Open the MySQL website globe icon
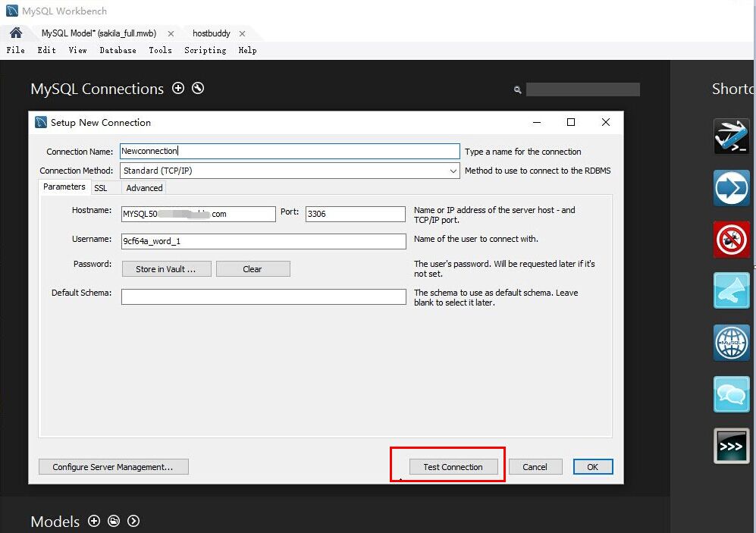 point(730,343)
